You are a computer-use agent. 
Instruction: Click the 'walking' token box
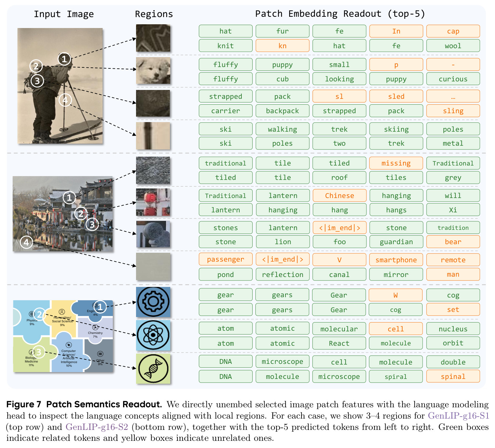[x=282, y=129]
